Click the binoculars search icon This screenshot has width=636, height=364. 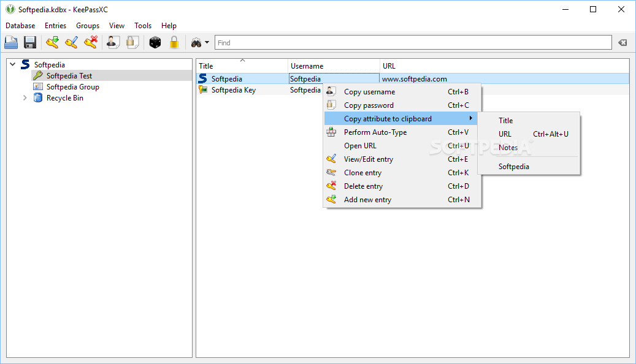pos(196,42)
